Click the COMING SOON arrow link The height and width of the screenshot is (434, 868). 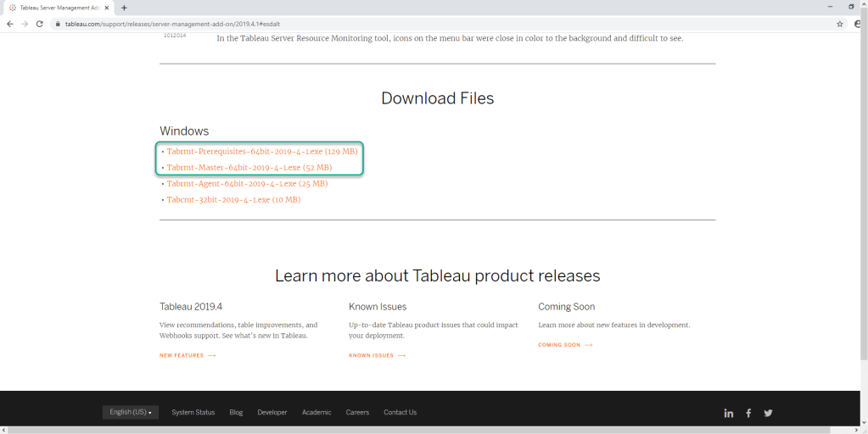[565, 345]
